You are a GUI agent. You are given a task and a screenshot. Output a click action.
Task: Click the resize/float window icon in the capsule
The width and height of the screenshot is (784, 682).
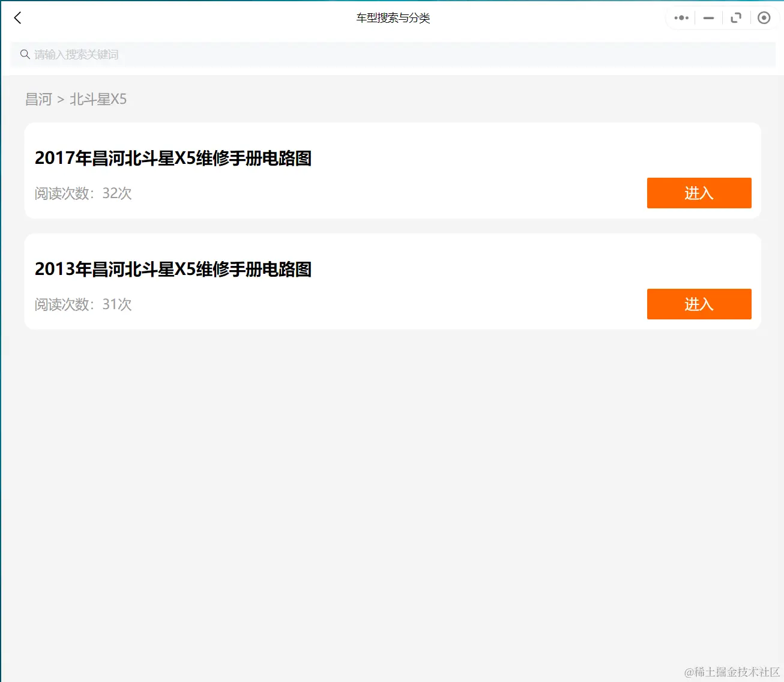(736, 17)
